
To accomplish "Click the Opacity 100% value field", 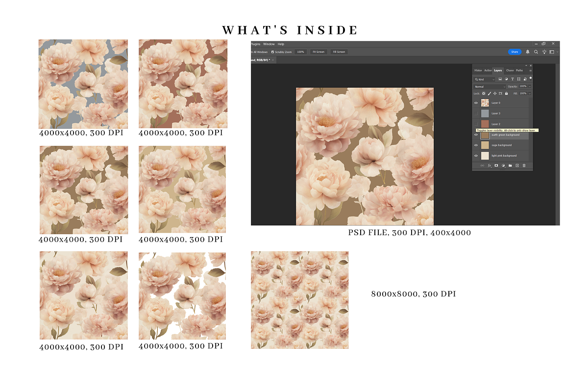I will click(x=523, y=87).
